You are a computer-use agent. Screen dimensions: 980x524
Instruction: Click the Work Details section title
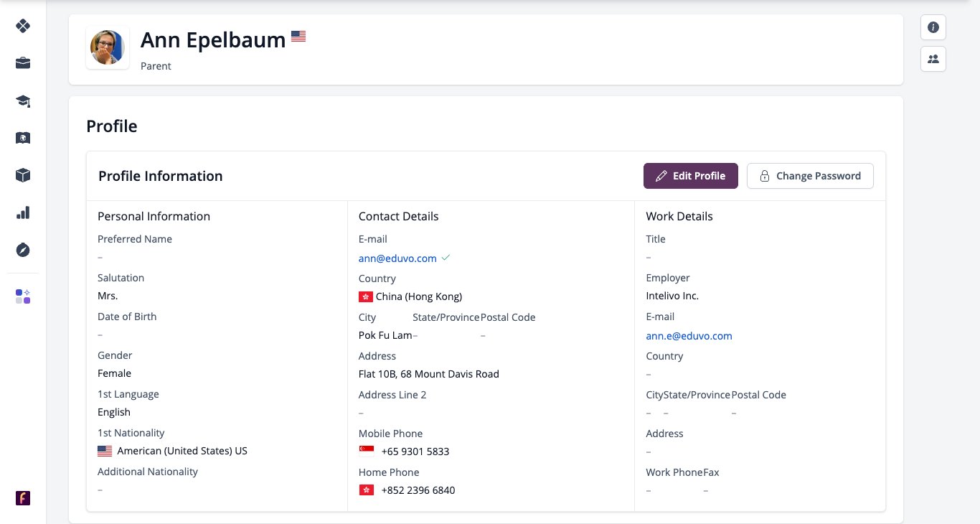coord(679,216)
